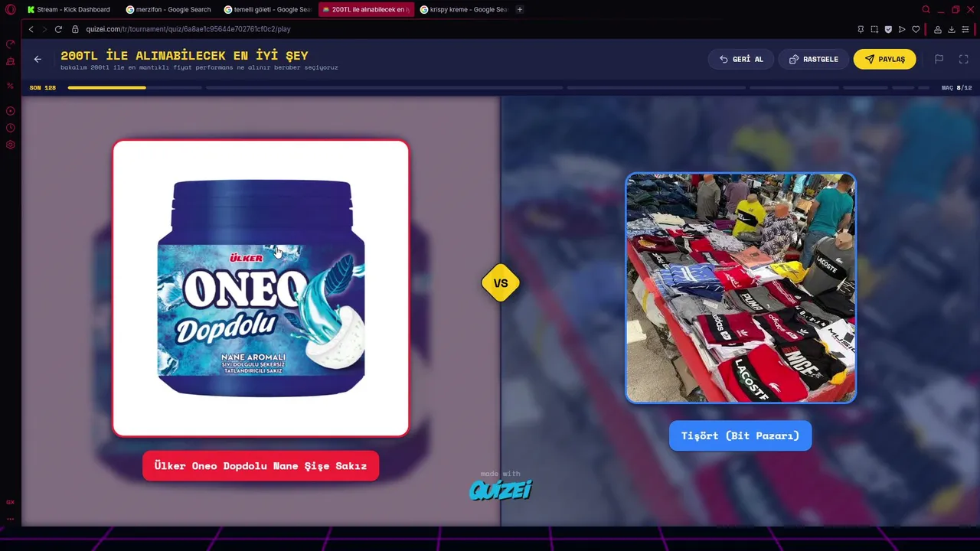Switch to the merzifon Google Search tab
The height and width of the screenshot is (551, 980).
pos(168,10)
